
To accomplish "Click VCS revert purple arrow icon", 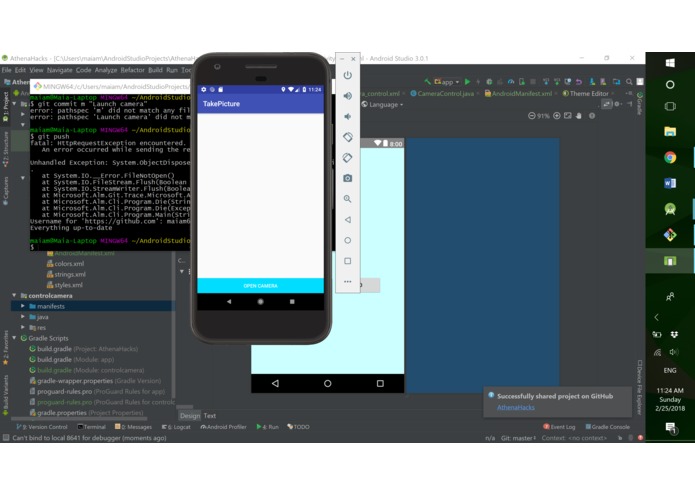I will coord(579,82).
